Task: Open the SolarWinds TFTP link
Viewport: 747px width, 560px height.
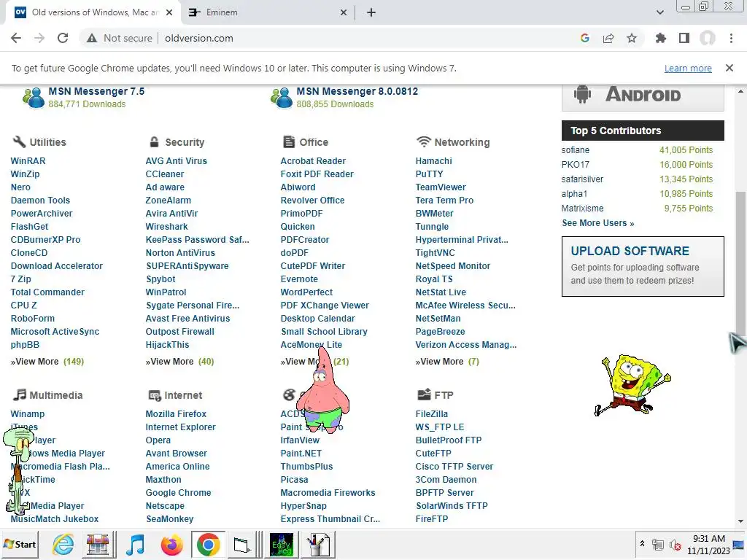Action: coord(452,506)
